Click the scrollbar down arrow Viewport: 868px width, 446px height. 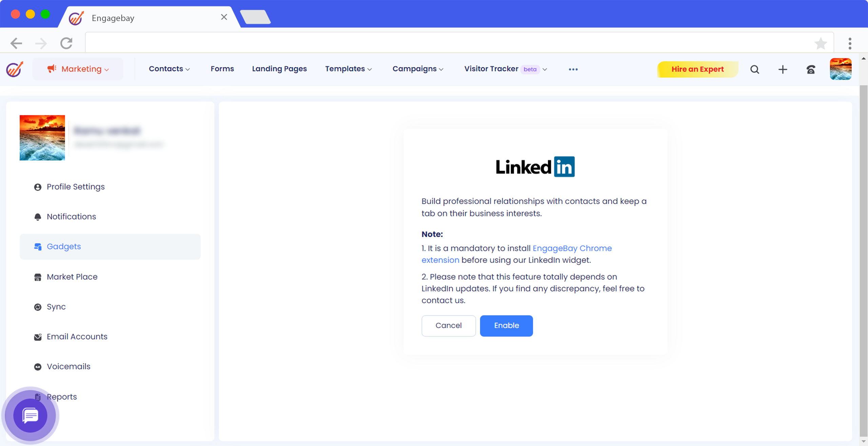864,442
